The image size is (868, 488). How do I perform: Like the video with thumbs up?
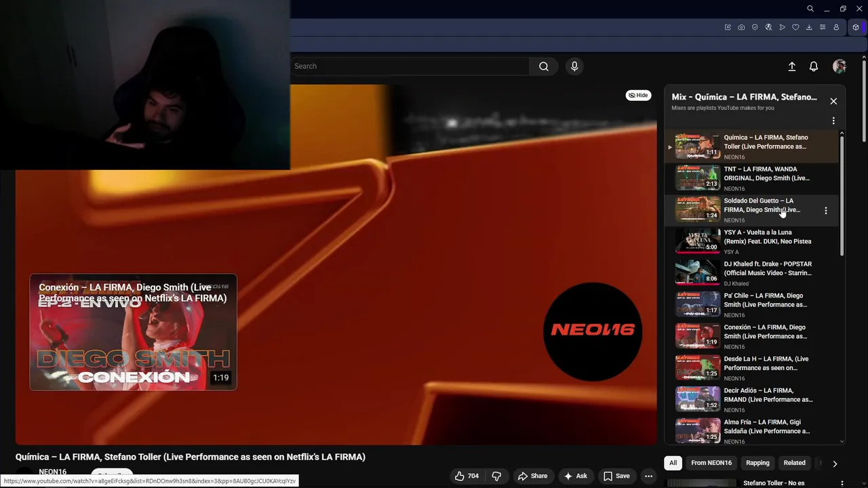467,476
